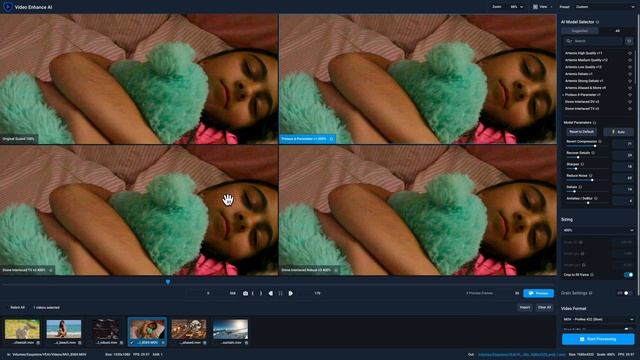
Task: Toggle eye icon for Dione Interlaced DV
Action: [630, 102]
